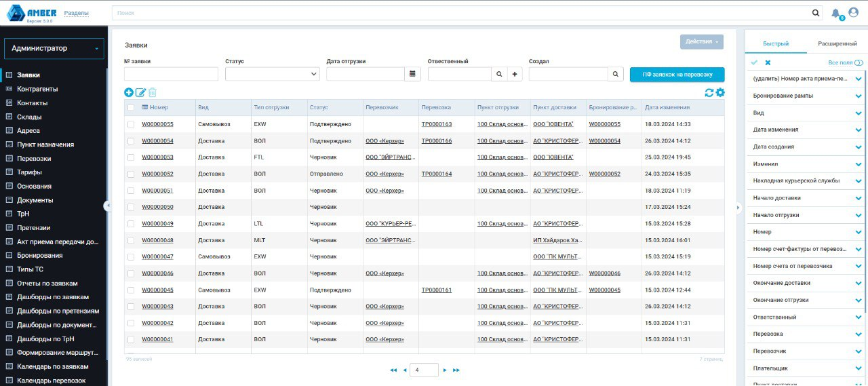Click the add new заявка plus icon
This screenshot has width=868, height=386.
(x=129, y=92)
